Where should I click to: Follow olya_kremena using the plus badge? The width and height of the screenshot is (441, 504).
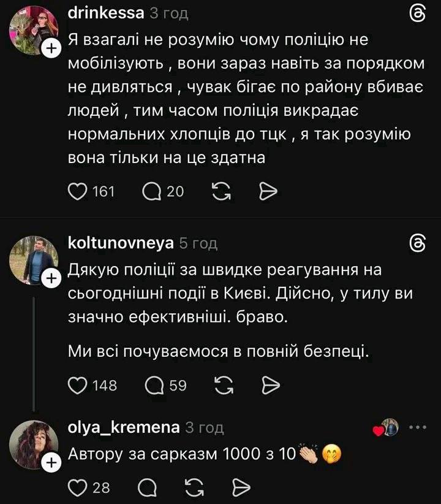[x=52, y=465]
